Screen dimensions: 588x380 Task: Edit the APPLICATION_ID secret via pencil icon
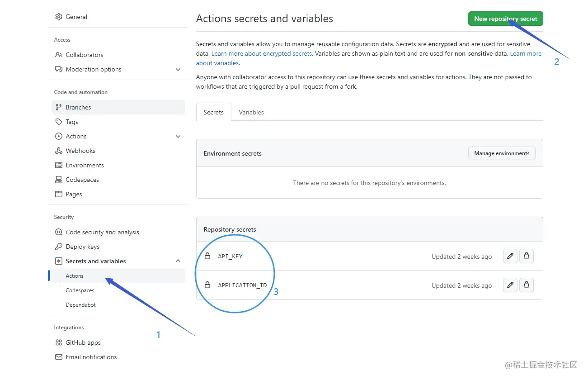pyautogui.click(x=510, y=285)
